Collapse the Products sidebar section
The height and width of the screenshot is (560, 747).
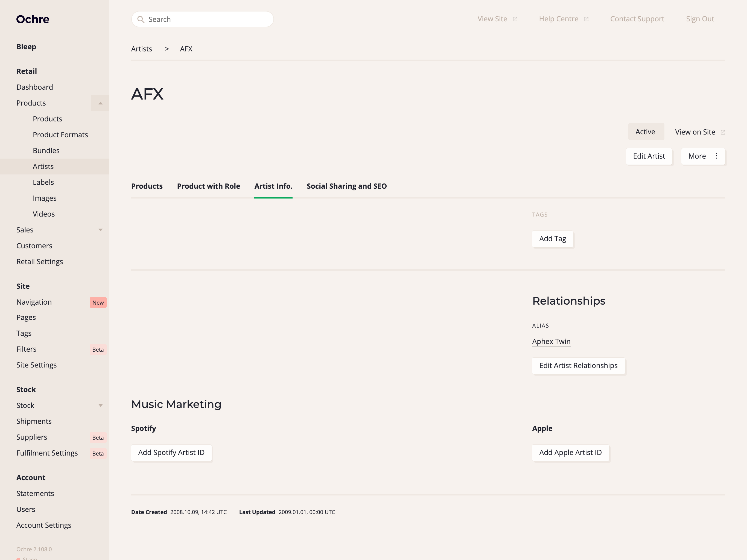point(100,103)
